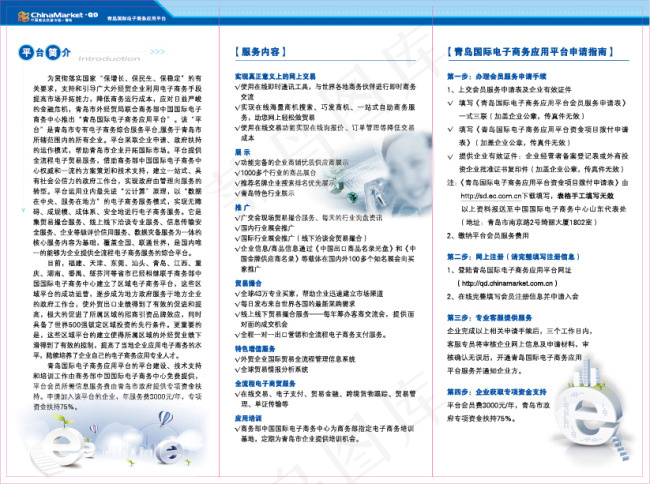Click the 应用培训 subheading

pyautogui.click(x=248, y=419)
